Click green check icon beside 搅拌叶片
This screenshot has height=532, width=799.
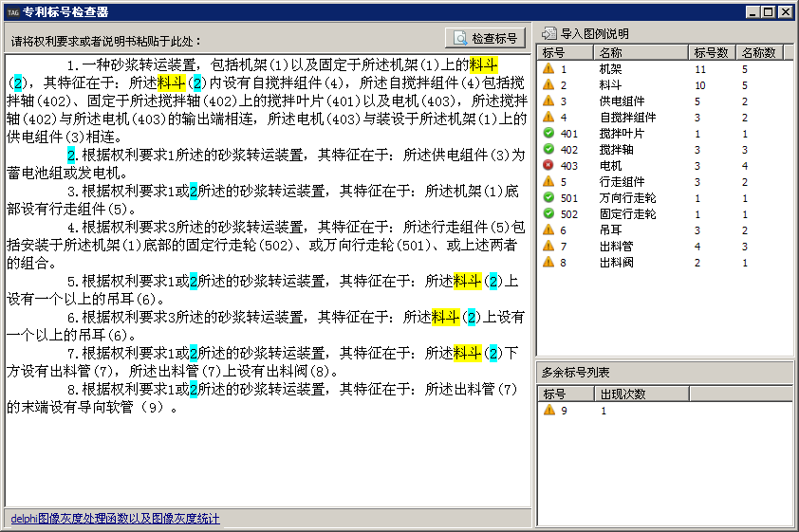point(548,134)
